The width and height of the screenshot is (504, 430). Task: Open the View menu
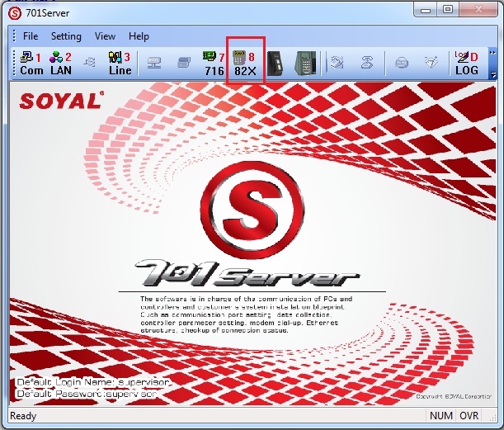point(105,36)
